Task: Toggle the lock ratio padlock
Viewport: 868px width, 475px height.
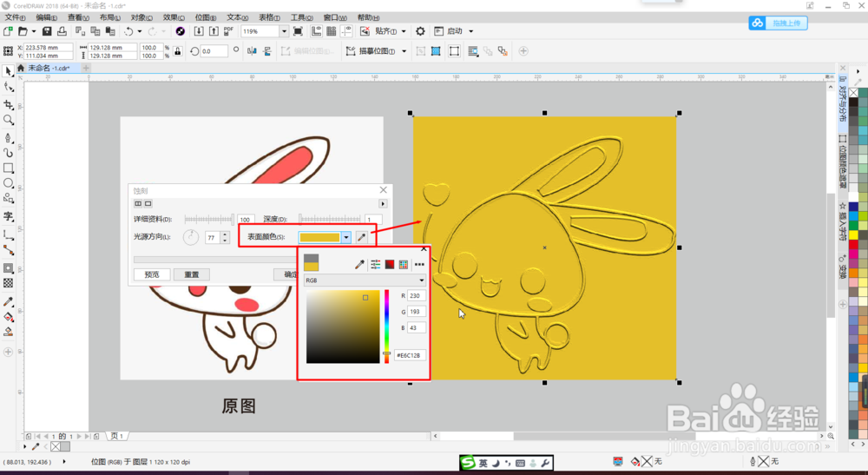Action: click(x=178, y=51)
